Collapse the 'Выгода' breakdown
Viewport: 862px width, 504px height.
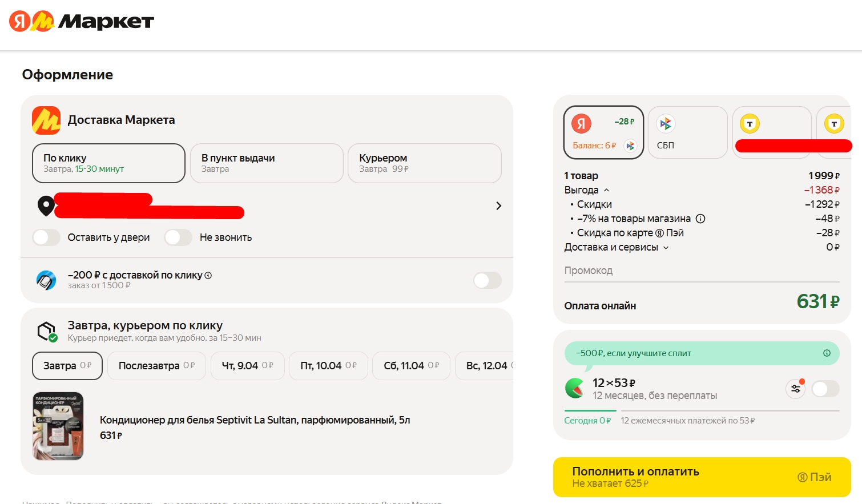pyautogui.click(x=606, y=190)
